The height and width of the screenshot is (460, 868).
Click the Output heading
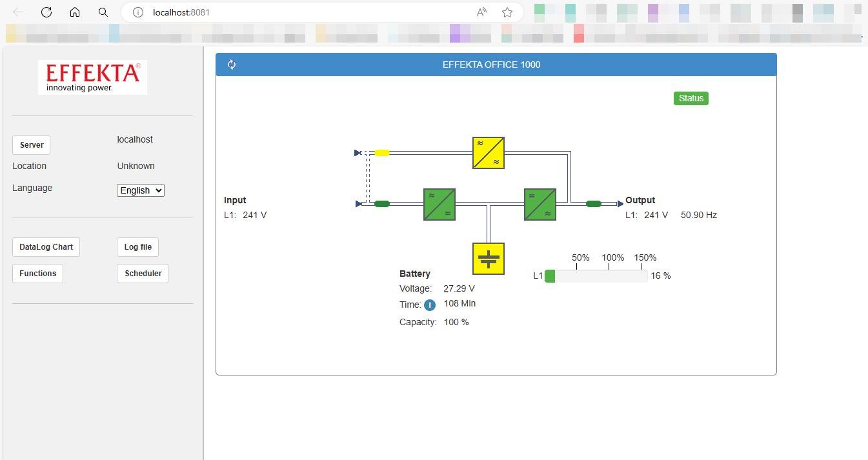coord(640,200)
